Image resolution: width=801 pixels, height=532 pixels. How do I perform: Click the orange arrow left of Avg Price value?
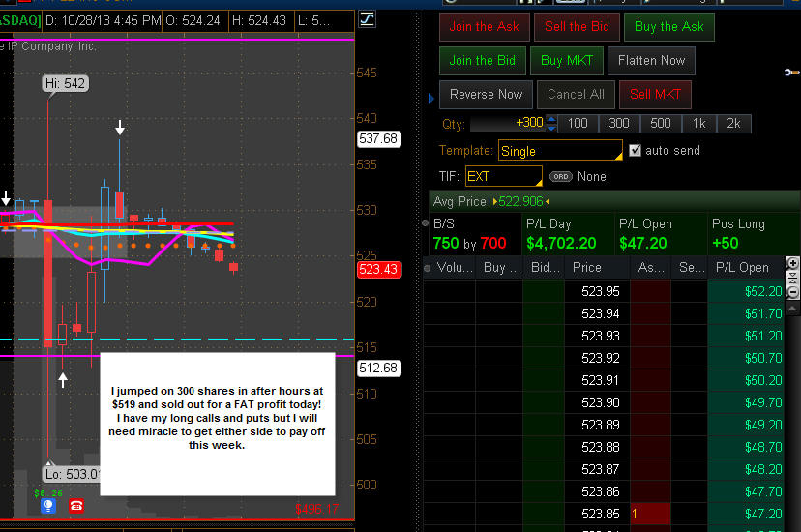click(495, 201)
